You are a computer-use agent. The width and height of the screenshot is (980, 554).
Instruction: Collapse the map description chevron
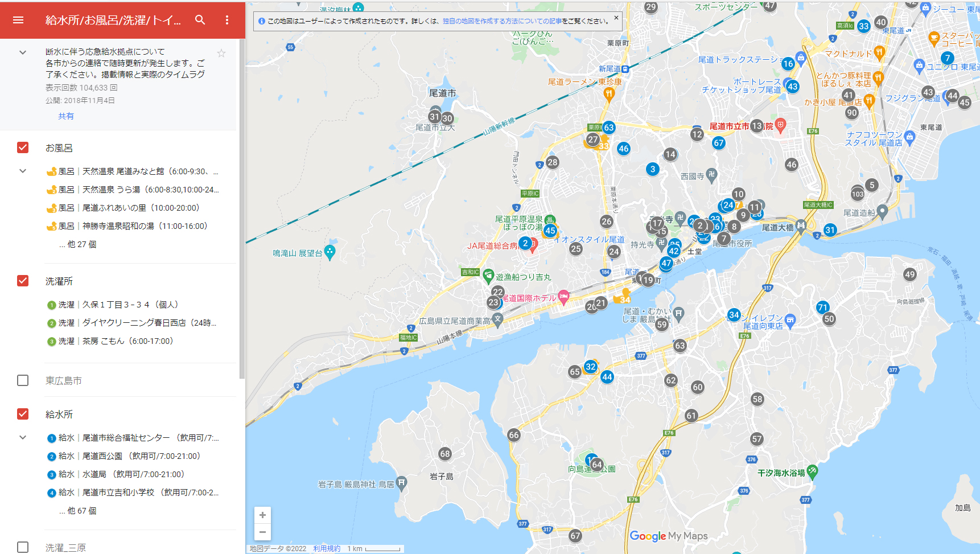coord(23,52)
